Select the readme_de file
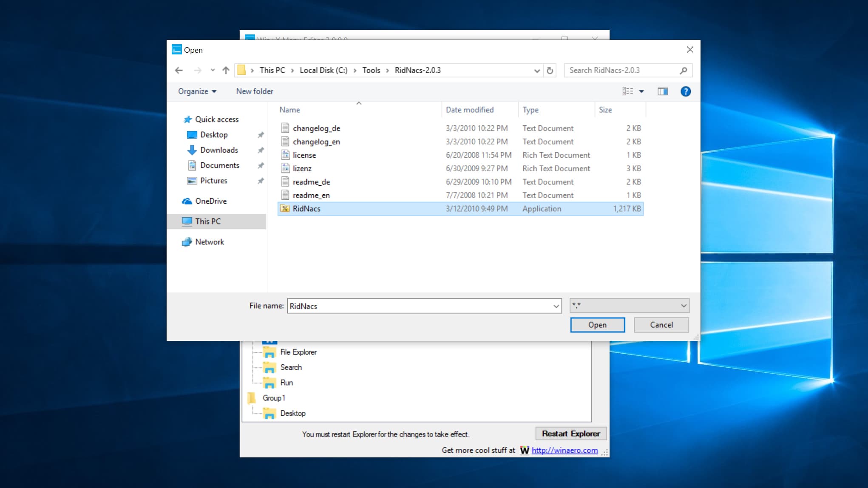 (460, 182)
